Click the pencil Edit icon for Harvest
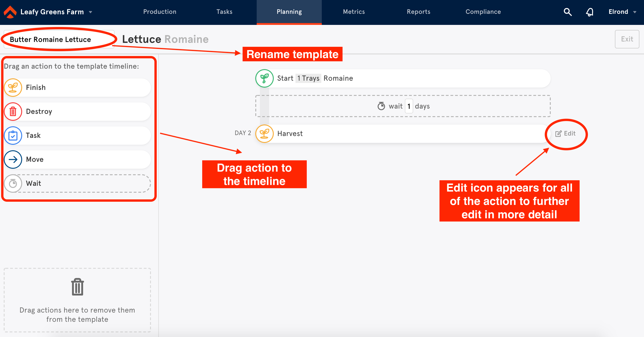The width and height of the screenshot is (644, 337). pos(558,133)
